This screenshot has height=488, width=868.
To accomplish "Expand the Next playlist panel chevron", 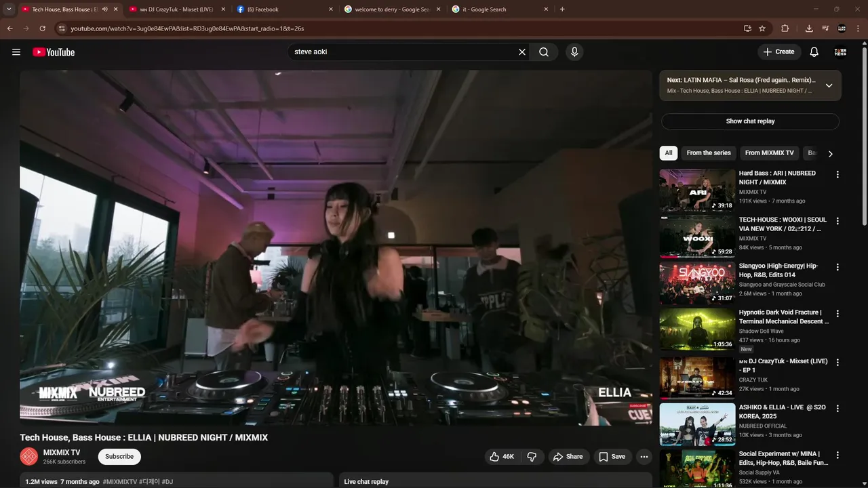I will 829,85.
